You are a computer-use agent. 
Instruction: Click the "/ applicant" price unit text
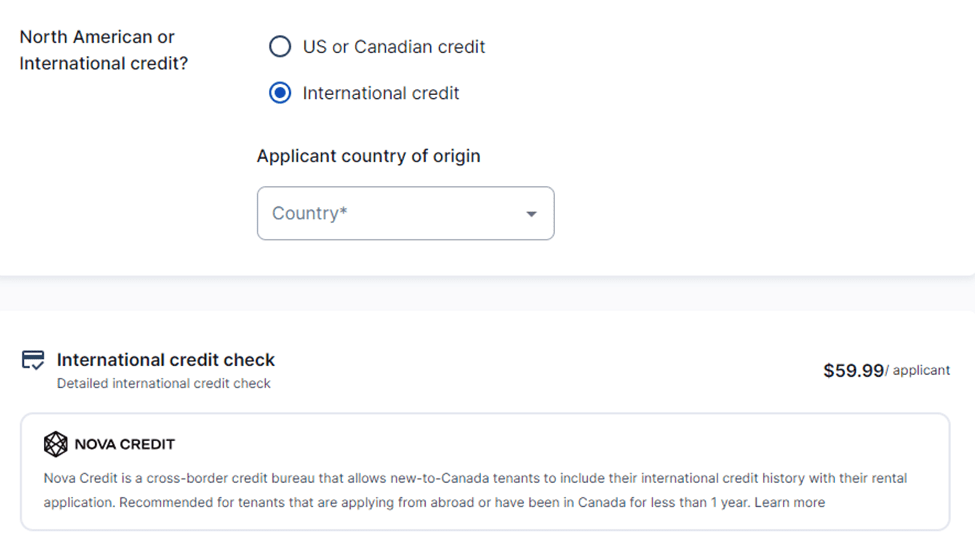tap(918, 371)
